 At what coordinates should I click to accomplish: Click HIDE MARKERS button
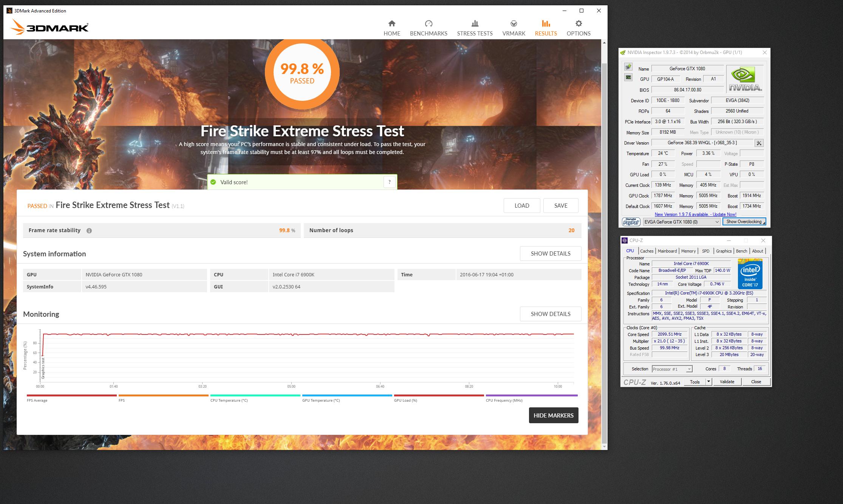tap(553, 415)
